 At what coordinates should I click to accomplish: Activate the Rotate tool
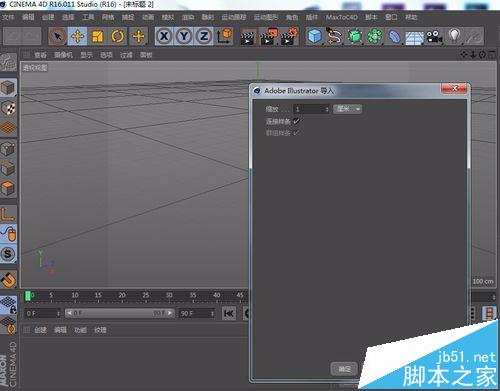[117, 36]
